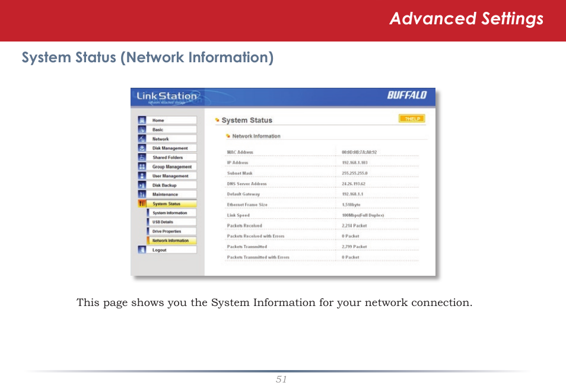Click the Network Information section heading
The height and width of the screenshot is (392, 566).
click(256, 136)
